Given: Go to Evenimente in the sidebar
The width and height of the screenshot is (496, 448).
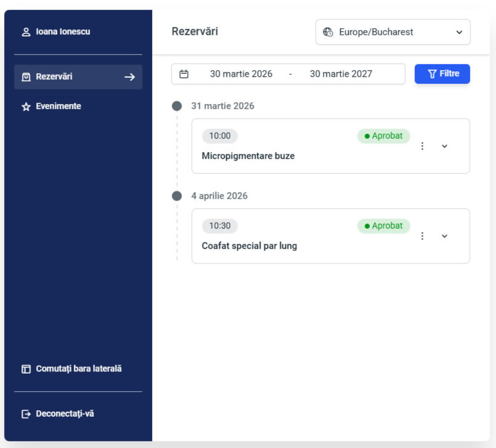Looking at the screenshot, I should 58,107.
